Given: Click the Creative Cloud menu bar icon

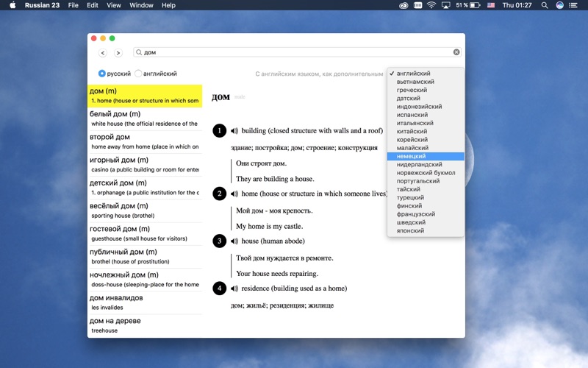Looking at the screenshot, I should (404, 5).
